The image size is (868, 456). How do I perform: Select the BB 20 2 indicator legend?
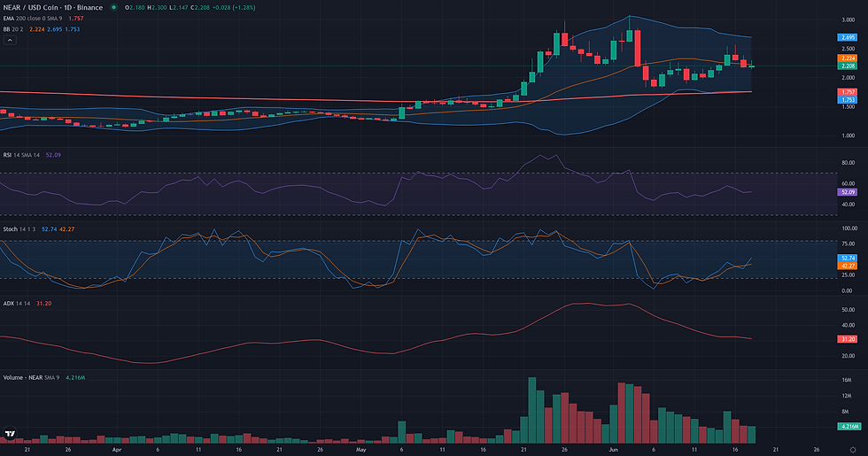[13, 29]
